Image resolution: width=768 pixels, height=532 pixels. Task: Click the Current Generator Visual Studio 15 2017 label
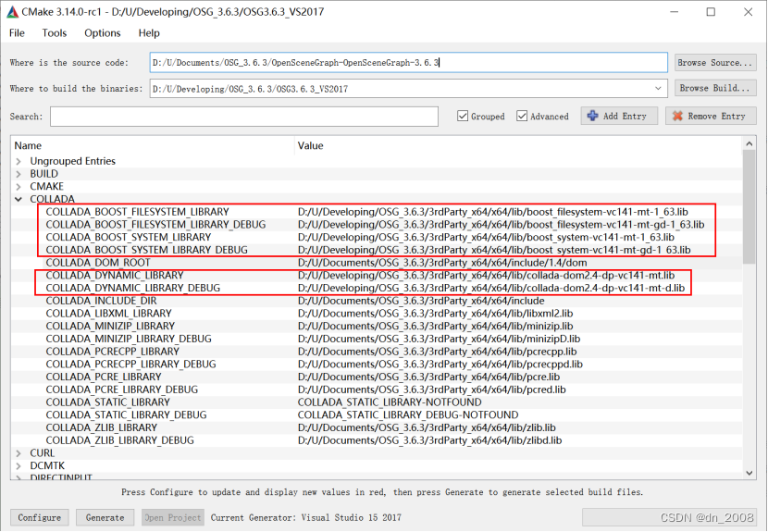coord(306,517)
